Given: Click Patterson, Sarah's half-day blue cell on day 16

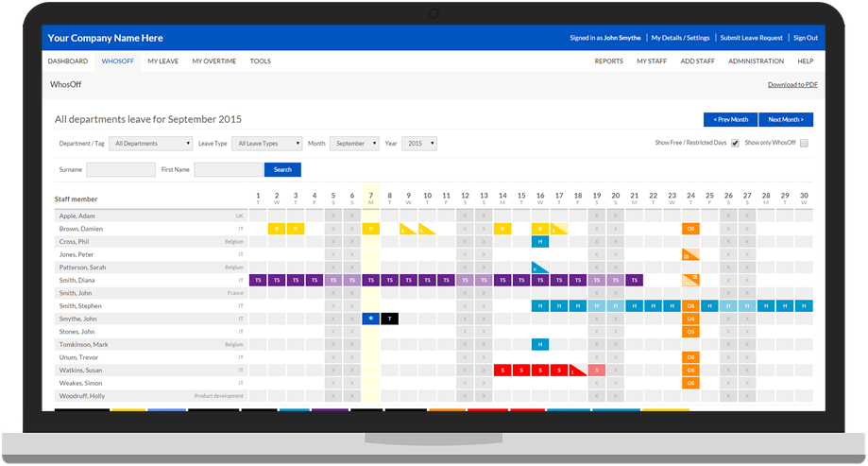Looking at the screenshot, I should [x=540, y=268].
